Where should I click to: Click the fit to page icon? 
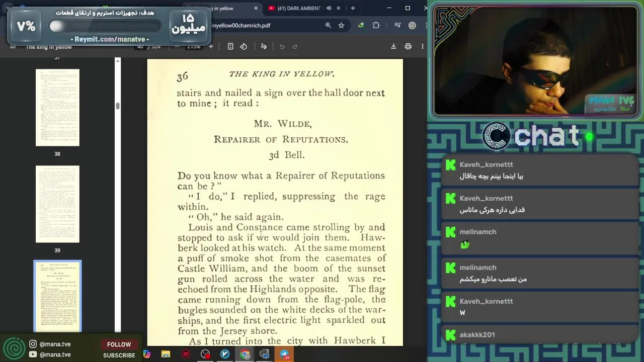click(x=230, y=46)
